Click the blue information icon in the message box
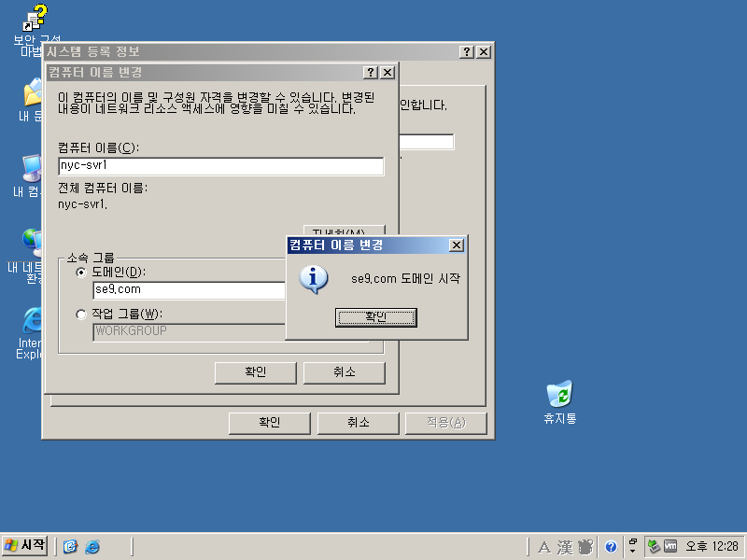 [317, 278]
